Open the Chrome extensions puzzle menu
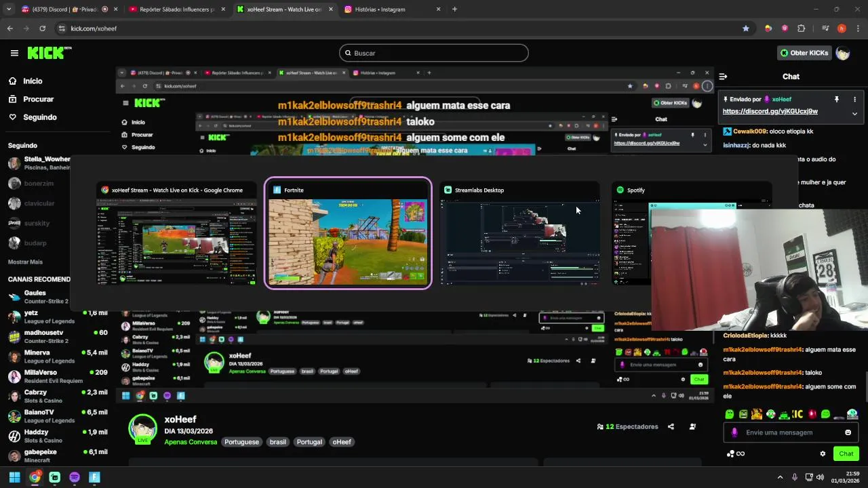This screenshot has height=488, width=868. (802, 28)
